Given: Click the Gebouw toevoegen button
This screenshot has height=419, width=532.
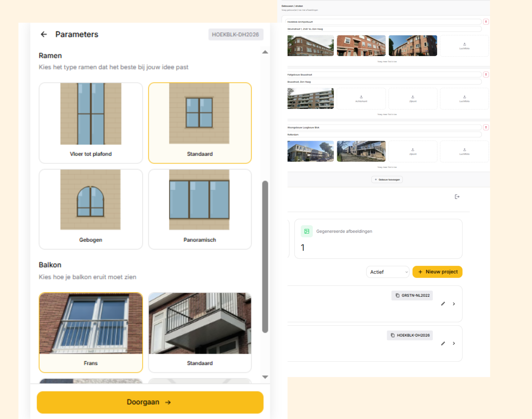Looking at the screenshot, I should point(387,180).
